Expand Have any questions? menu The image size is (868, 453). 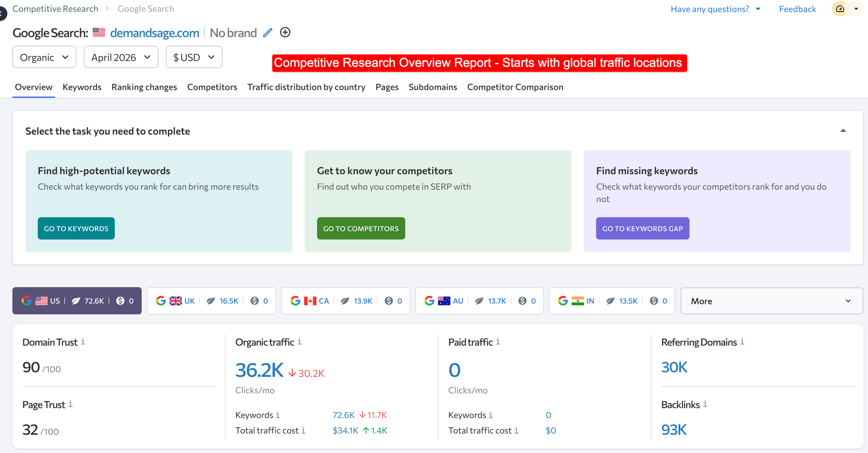point(715,9)
